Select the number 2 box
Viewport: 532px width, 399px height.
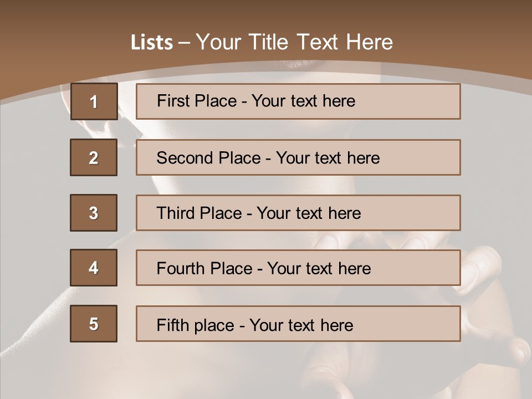click(x=94, y=157)
